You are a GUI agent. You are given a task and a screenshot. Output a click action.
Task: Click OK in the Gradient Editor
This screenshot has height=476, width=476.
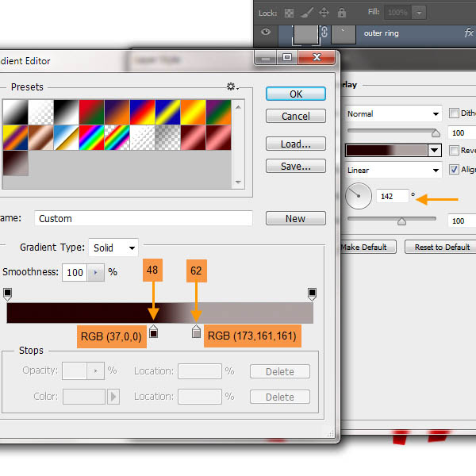pyautogui.click(x=296, y=94)
